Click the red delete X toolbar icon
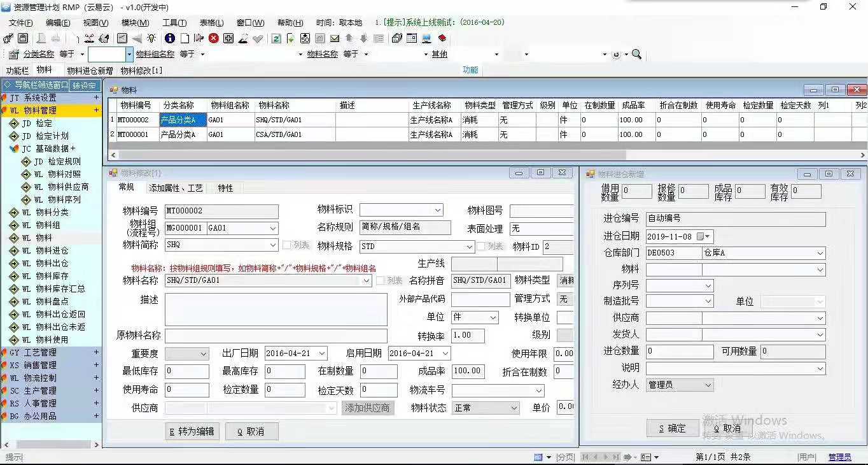The image size is (868, 465). 214,38
